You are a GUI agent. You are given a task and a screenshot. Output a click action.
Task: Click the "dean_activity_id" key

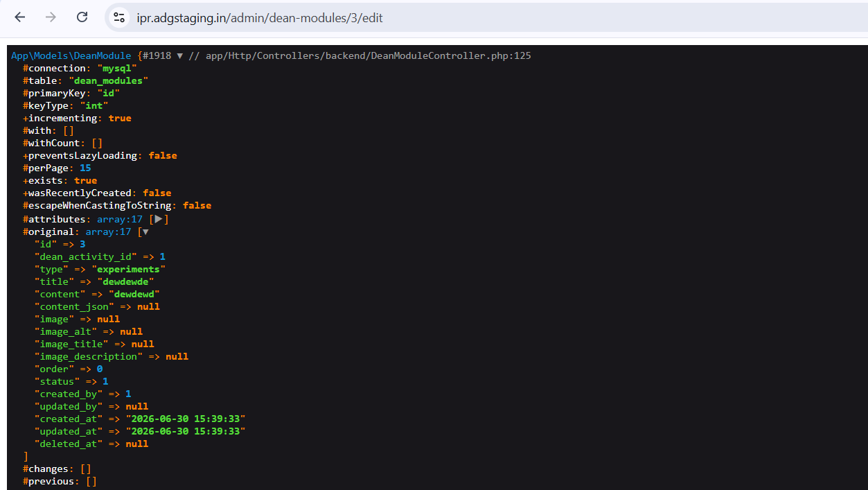[x=86, y=256]
